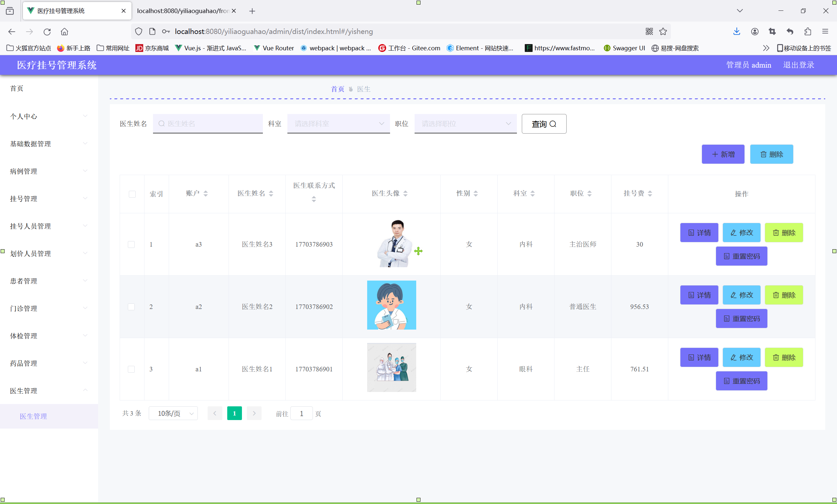Click the home icon in browser toolbar

pos(64,32)
